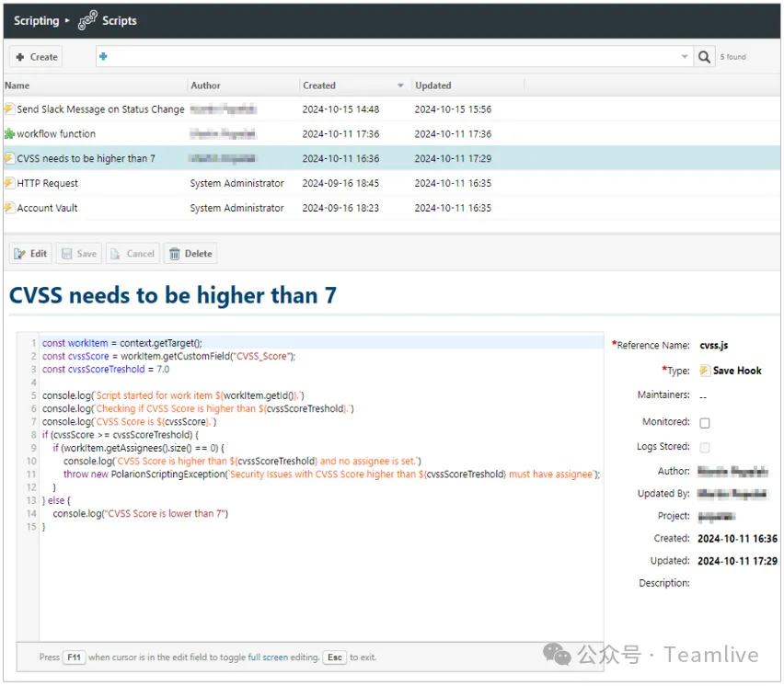Click details Updated value '2024-10-11 17:29'
Image resolution: width=784 pixels, height=686 pixels.
[737, 561]
